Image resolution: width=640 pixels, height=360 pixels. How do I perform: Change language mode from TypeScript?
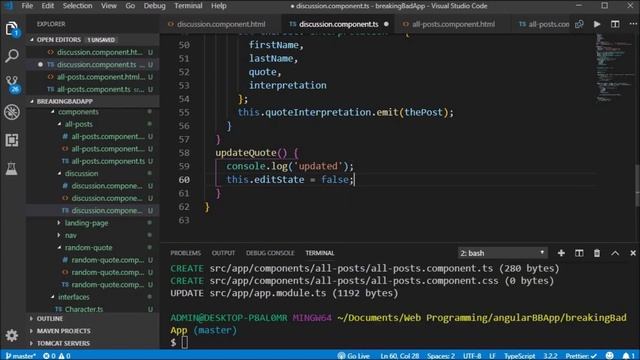[x=519, y=356]
